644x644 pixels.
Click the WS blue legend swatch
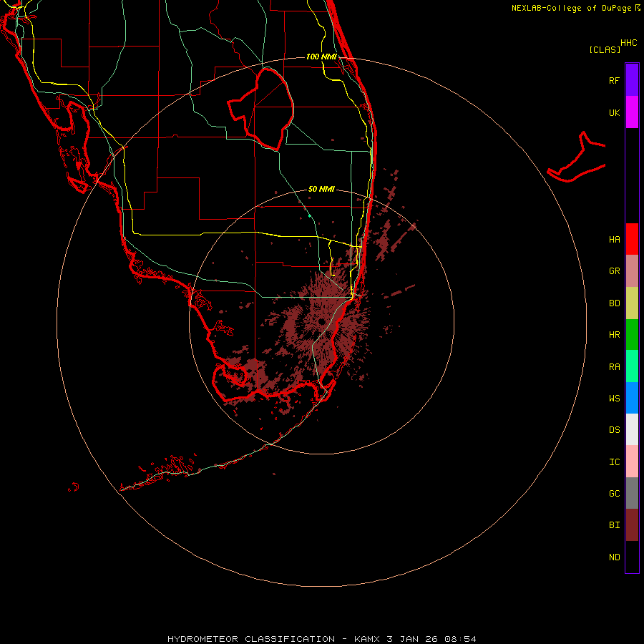tap(632, 398)
